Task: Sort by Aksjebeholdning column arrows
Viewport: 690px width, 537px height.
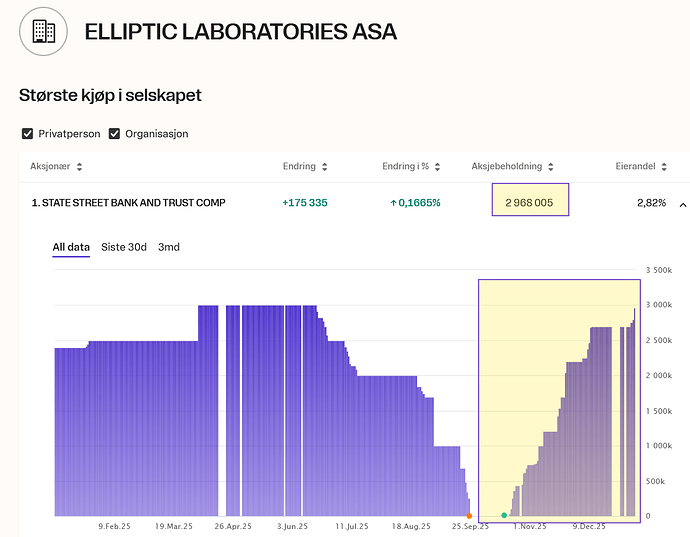Action: pos(551,167)
